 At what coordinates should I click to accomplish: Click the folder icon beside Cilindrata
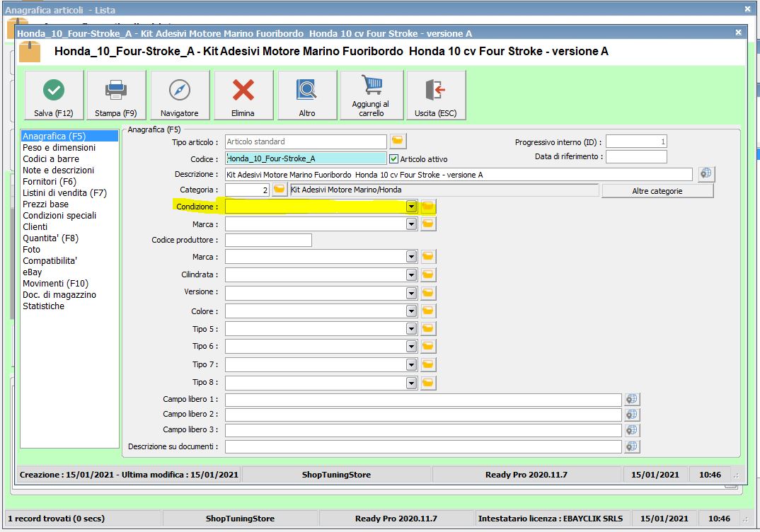428,274
